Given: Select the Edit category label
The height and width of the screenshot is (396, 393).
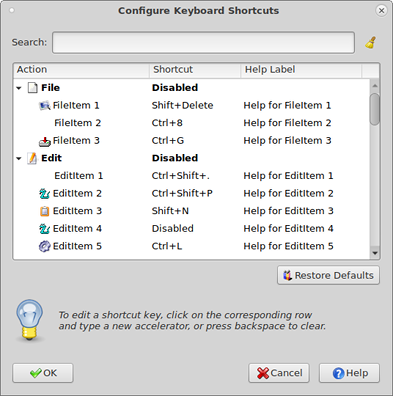Looking at the screenshot, I should tap(51, 158).
